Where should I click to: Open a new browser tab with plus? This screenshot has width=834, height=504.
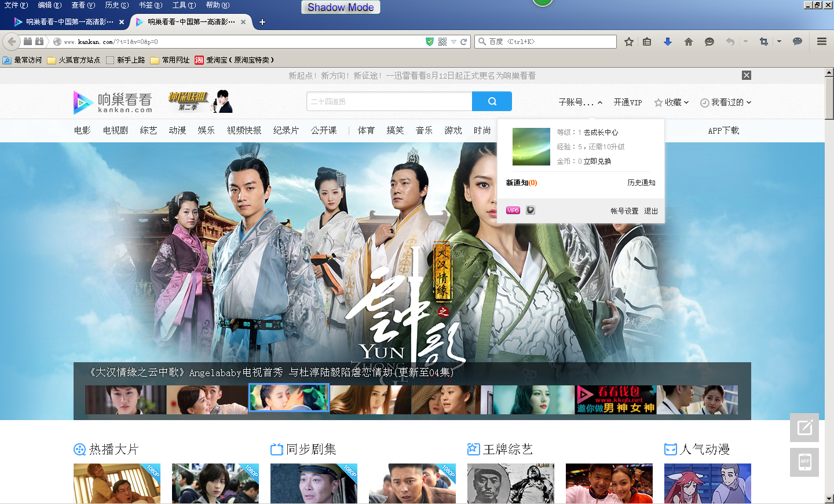click(262, 22)
